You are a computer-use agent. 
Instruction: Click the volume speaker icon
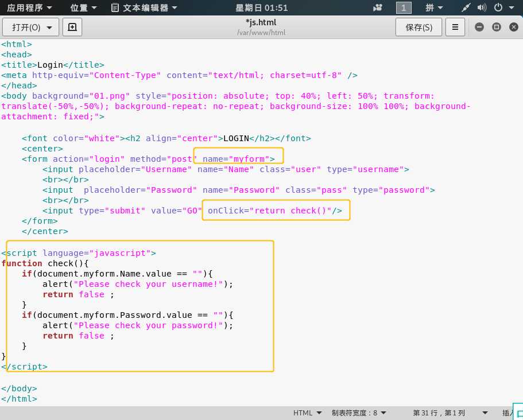click(x=482, y=7)
